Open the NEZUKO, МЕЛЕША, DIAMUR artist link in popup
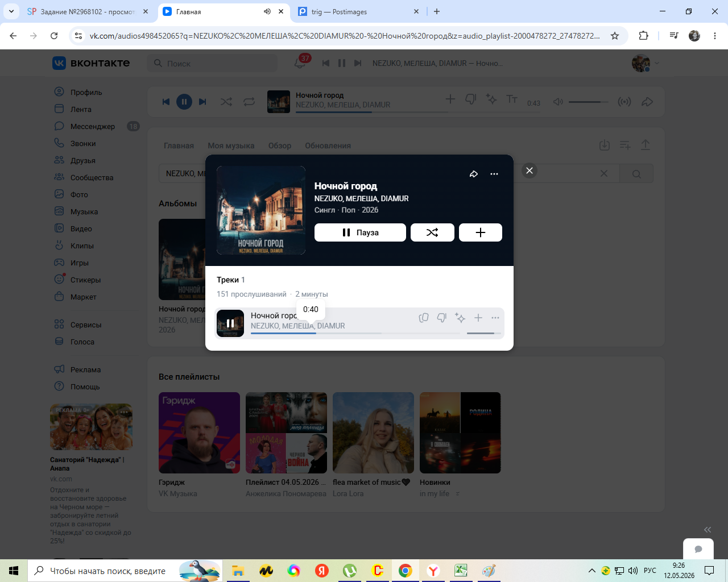This screenshot has height=582, width=728. coord(362,198)
